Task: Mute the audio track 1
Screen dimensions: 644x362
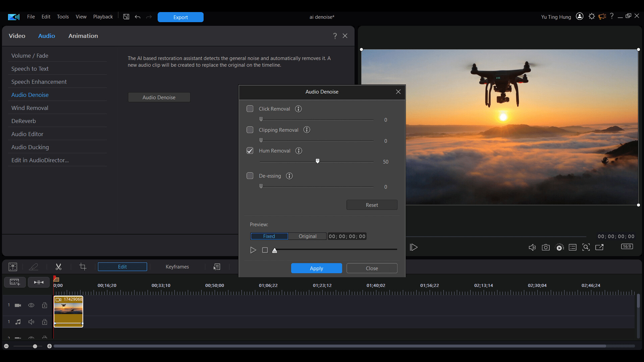Action: pyautogui.click(x=31, y=322)
